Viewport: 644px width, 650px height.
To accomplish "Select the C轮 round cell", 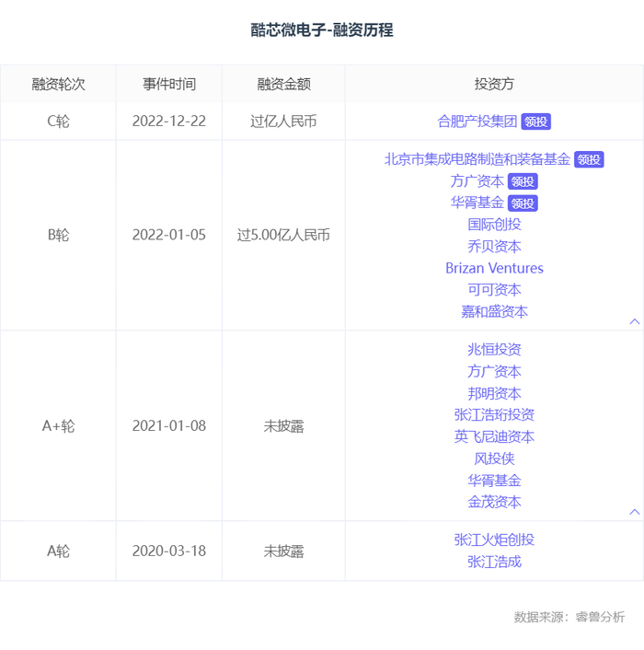I will pos(58,122).
